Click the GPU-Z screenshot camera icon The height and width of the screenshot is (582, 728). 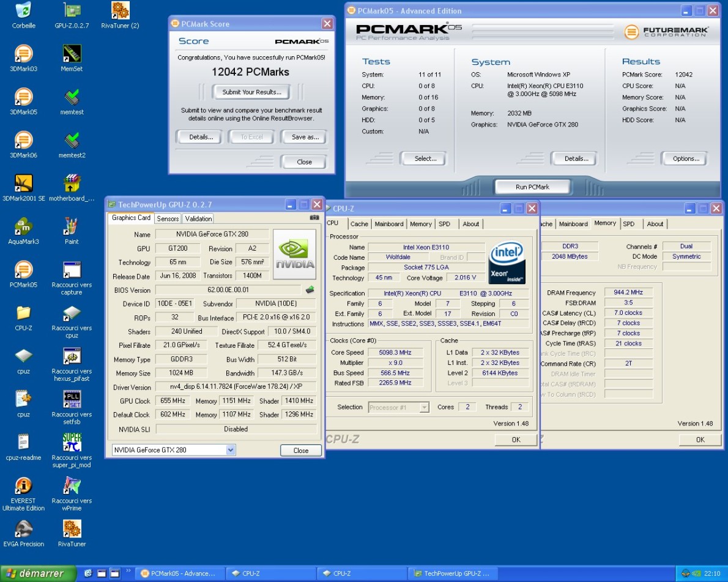coord(314,217)
